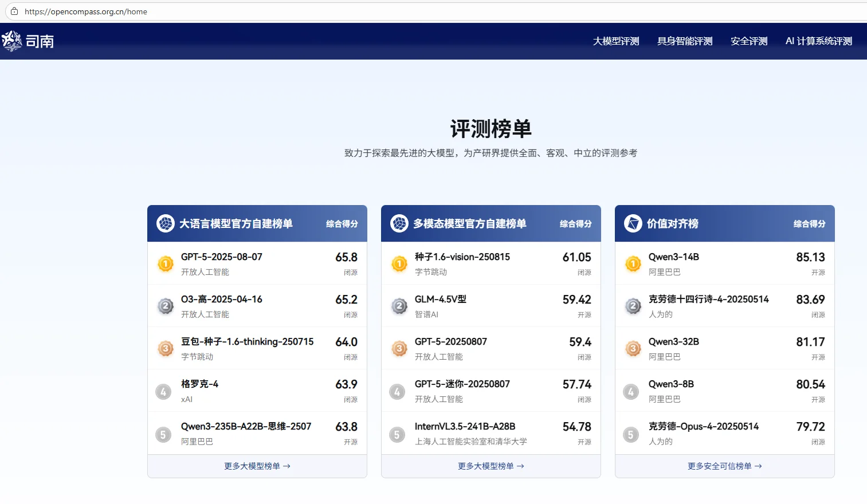
Task: Click the rank 4 badge beside 格罗克-4
Action: tap(163, 391)
